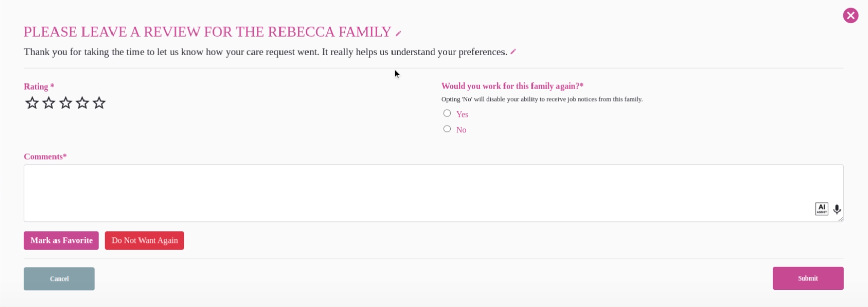Activate microphone dictation for comments

pyautogui.click(x=837, y=209)
